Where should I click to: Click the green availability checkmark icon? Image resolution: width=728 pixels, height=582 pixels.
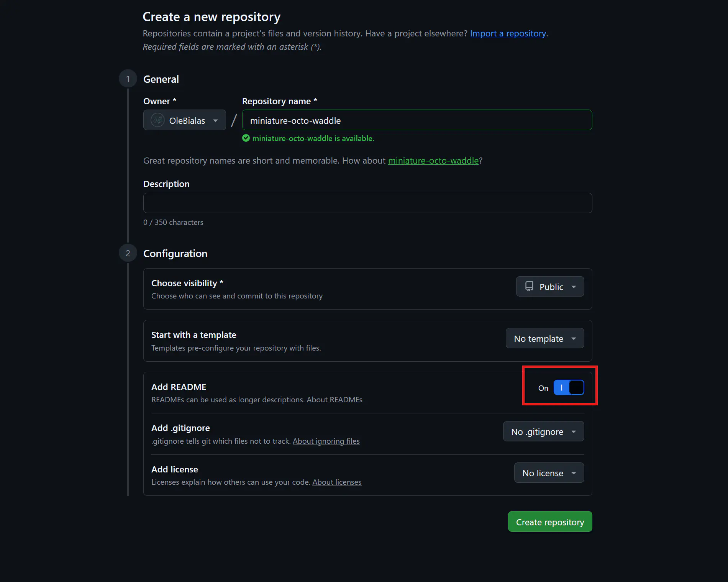pyautogui.click(x=246, y=138)
